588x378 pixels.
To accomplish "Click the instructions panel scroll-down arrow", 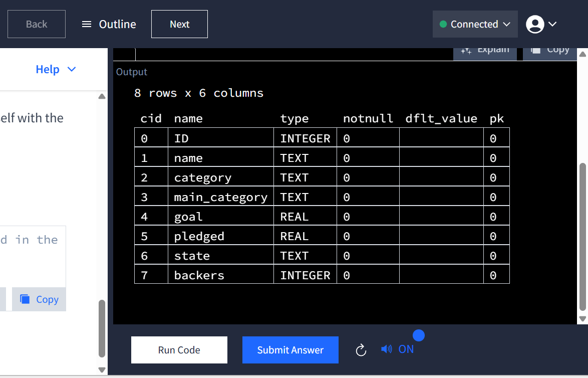I will coord(102,370).
